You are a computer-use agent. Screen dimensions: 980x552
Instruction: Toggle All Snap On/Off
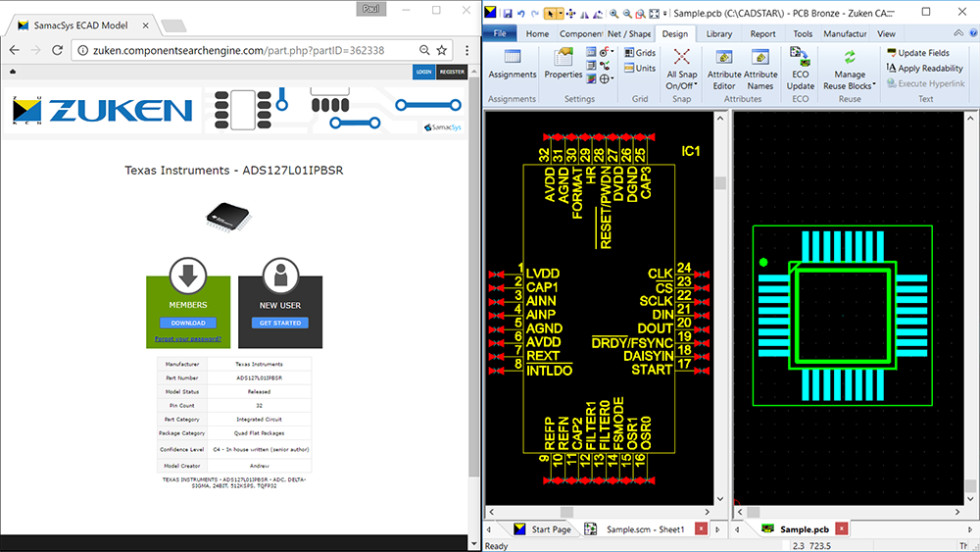(681, 67)
